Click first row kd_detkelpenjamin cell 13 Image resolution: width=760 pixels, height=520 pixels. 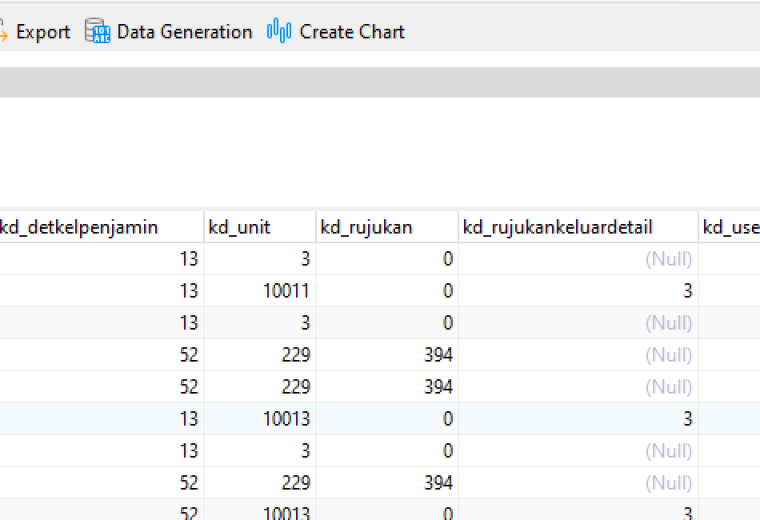101,259
